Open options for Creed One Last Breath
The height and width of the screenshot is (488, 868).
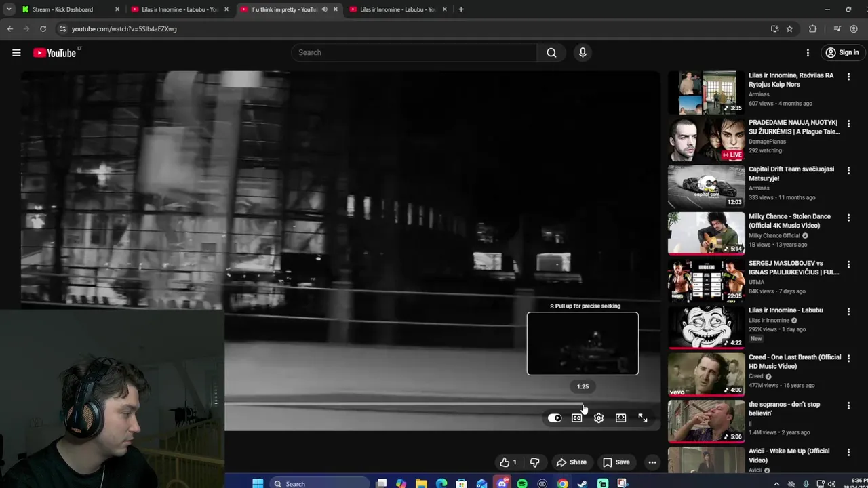tap(848, 358)
